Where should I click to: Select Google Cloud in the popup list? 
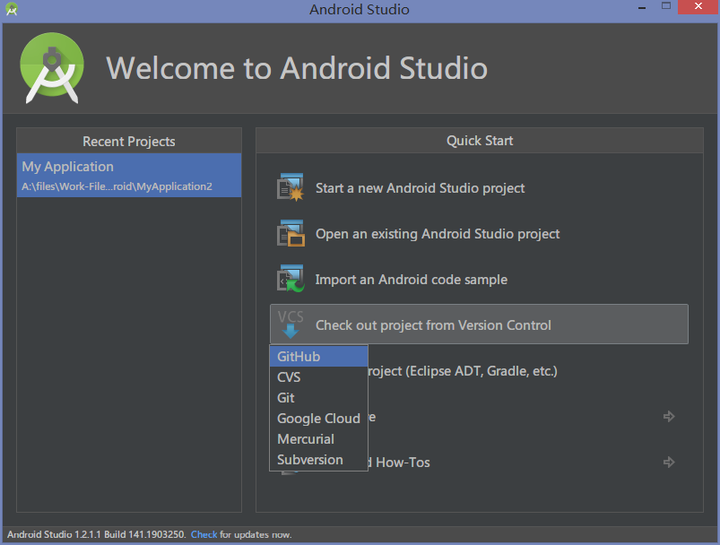tap(319, 418)
